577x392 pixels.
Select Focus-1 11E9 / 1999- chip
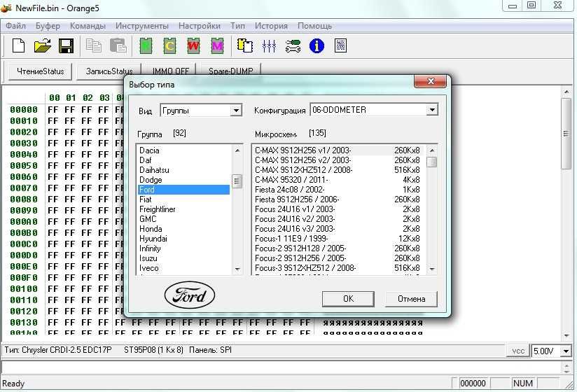[338, 239]
